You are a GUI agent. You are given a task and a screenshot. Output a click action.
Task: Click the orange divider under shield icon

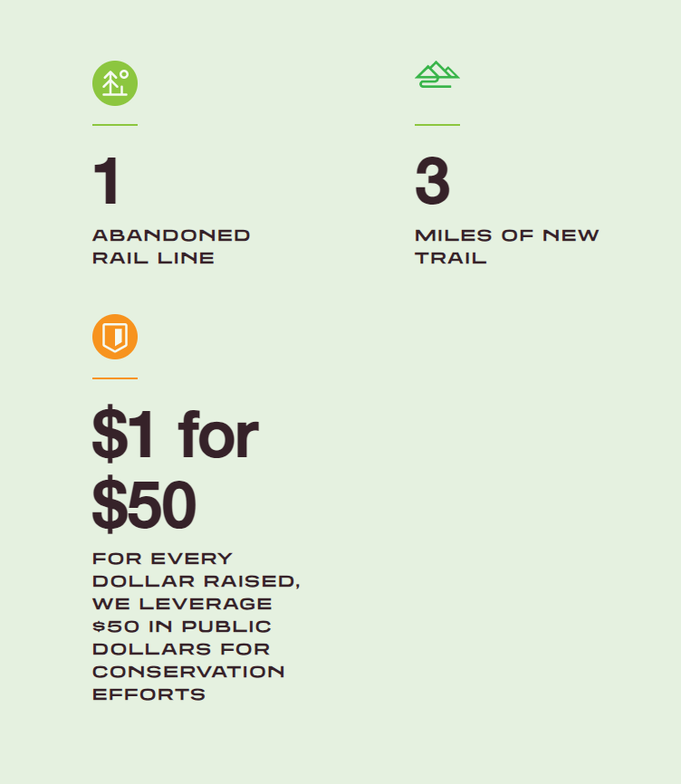(x=115, y=378)
